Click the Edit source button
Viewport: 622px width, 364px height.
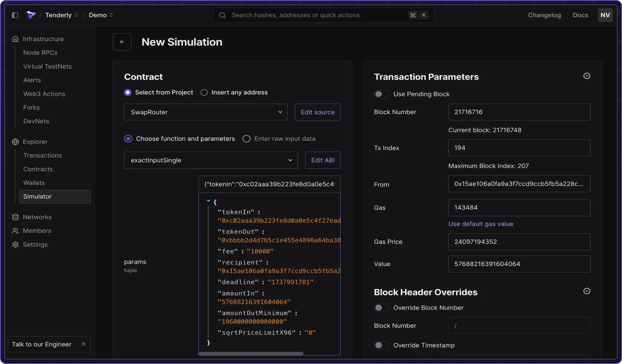(318, 112)
